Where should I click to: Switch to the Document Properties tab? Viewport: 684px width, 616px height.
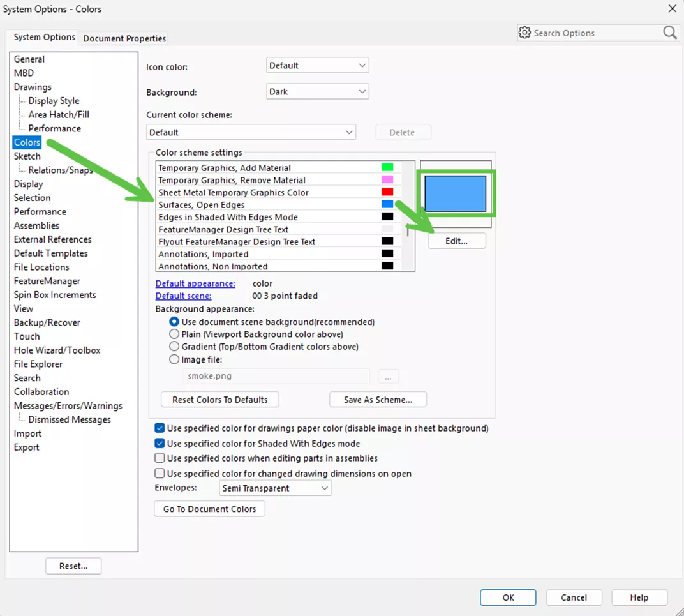[124, 38]
